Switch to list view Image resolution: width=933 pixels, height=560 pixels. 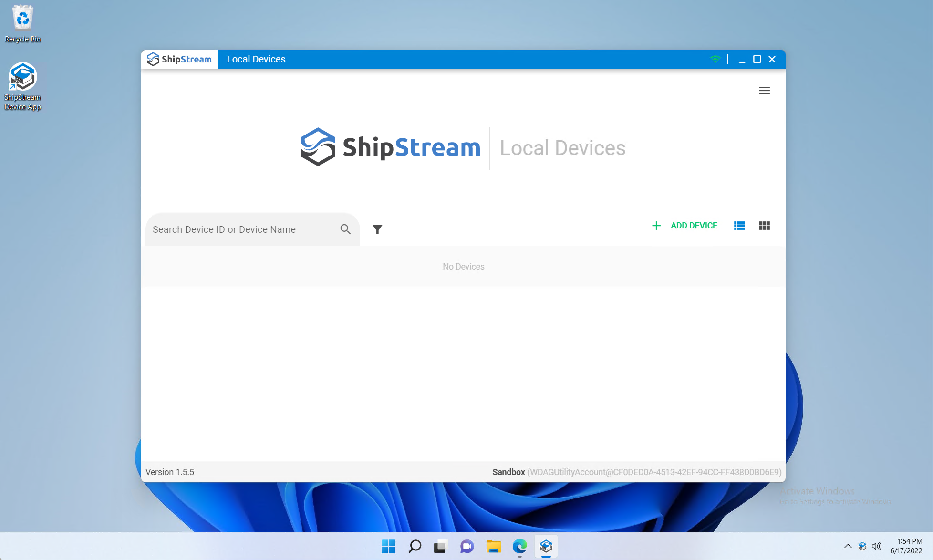tap(739, 226)
